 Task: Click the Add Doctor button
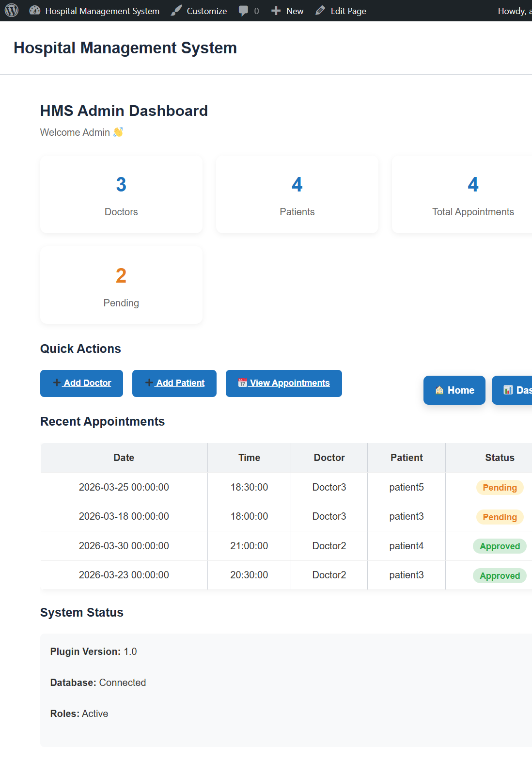(x=81, y=383)
